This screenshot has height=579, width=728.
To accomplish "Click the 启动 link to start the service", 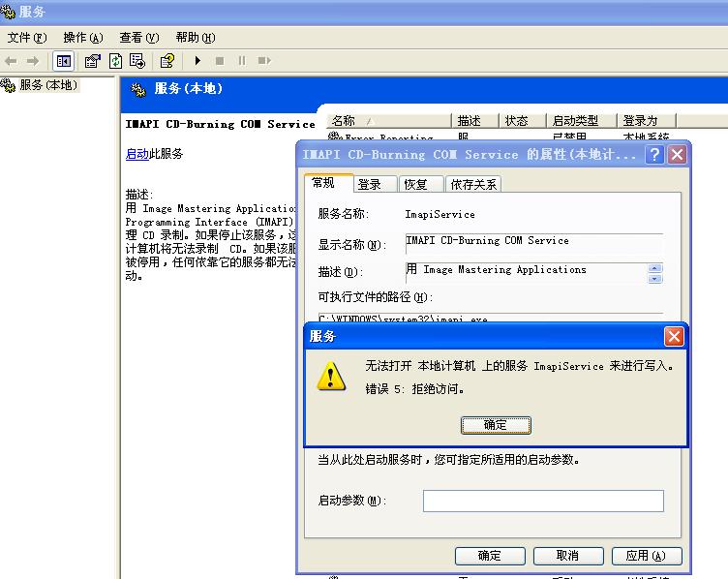I will pos(136,154).
